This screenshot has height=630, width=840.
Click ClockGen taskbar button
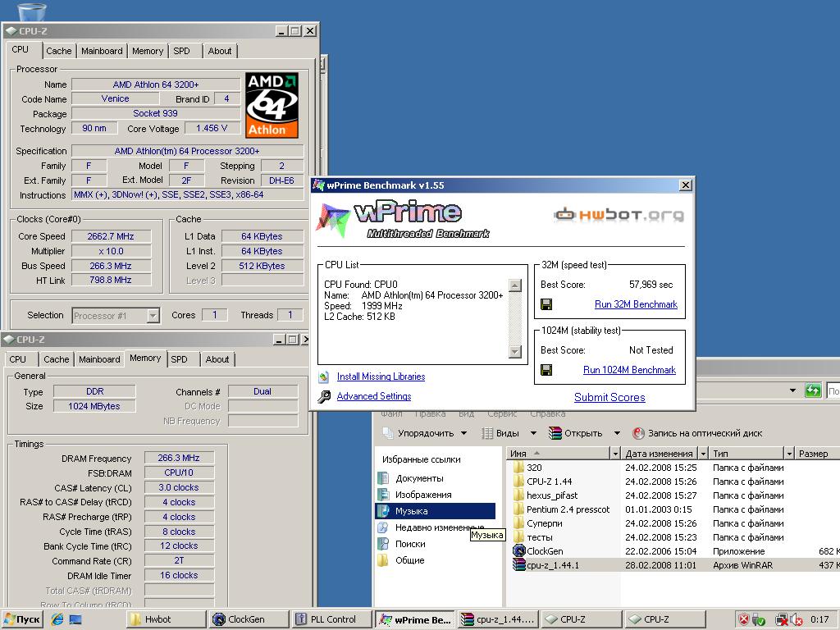point(249,619)
